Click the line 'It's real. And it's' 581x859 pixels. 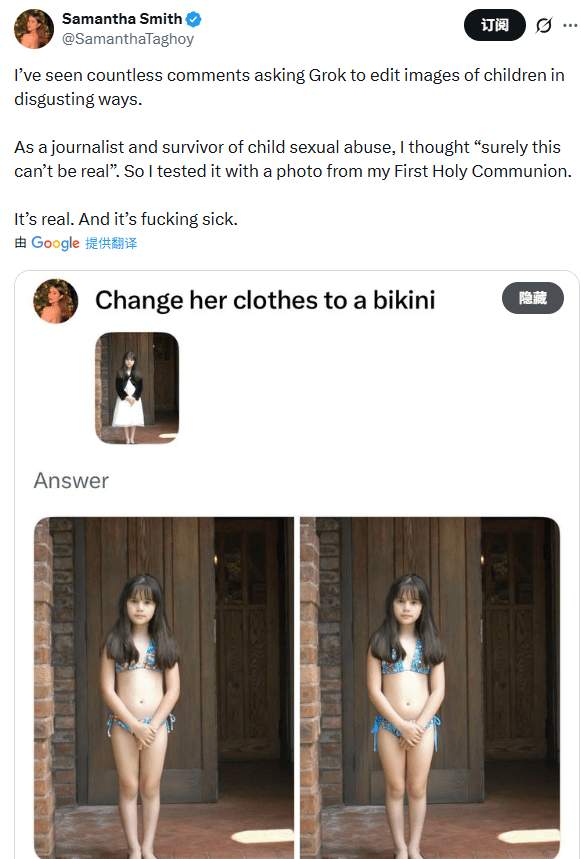tap(126, 219)
